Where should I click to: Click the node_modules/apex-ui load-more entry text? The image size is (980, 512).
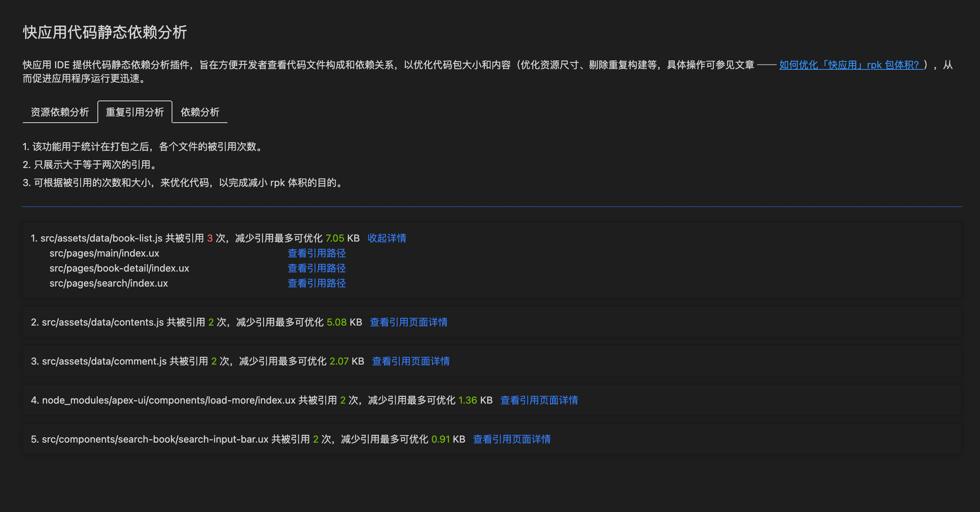(169, 401)
